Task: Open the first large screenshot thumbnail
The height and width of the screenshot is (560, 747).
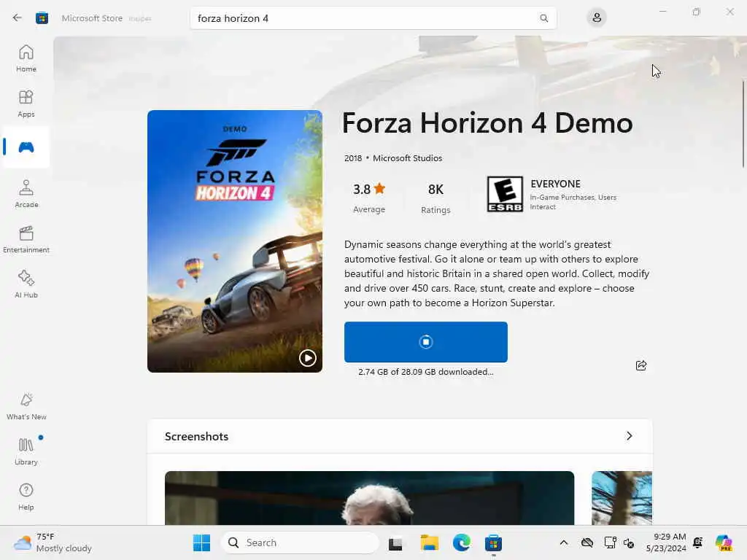Action: tap(369, 498)
